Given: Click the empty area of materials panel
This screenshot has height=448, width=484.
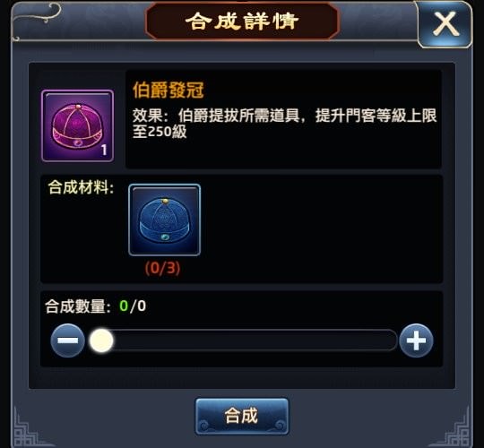Looking at the screenshot, I should (x=321, y=229).
